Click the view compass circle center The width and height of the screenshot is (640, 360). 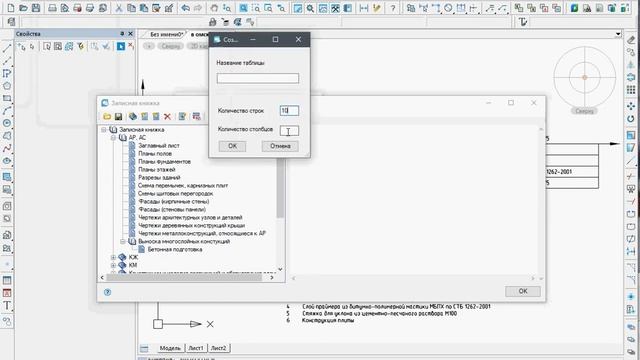pyautogui.click(x=584, y=77)
